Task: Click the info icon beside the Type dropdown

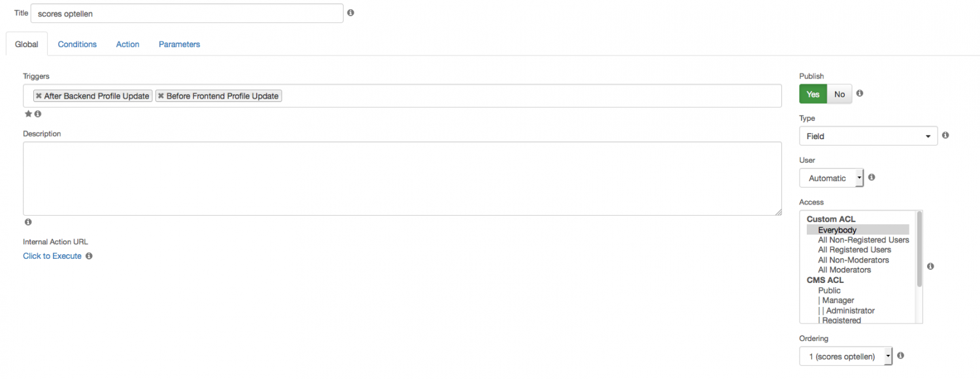Action: pyautogui.click(x=945, y=135)
